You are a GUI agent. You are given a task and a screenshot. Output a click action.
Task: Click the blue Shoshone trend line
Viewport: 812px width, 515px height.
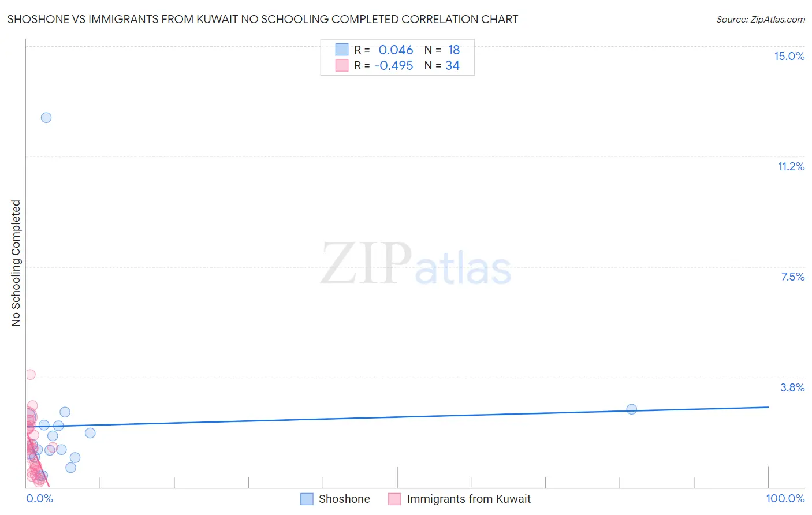pyautogui.click(x=404, y=416)
